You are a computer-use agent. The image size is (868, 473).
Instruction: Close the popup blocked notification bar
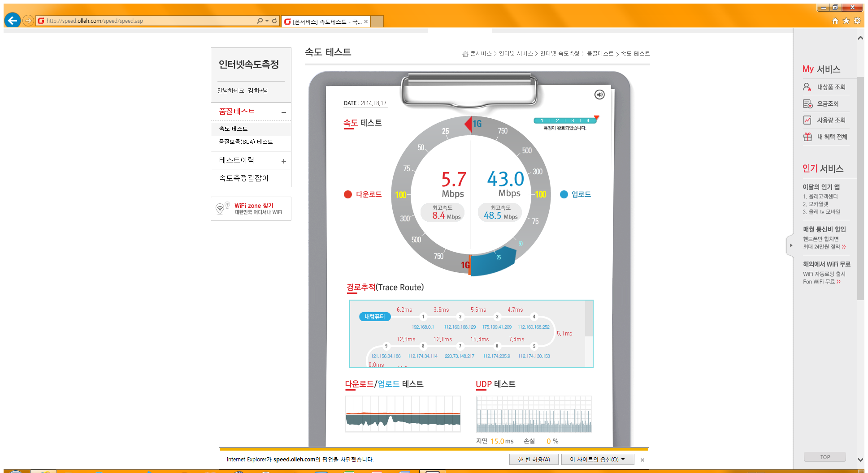pos(642,460)
